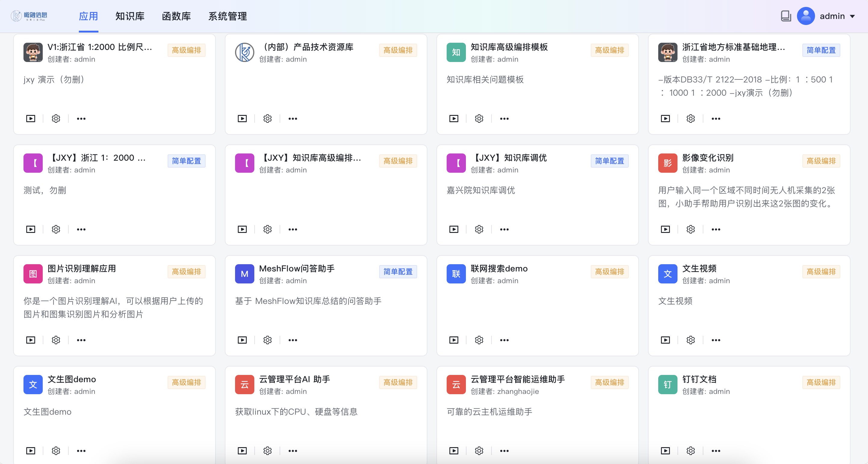Viewport: 868px width, 464px height.
Task: Run the 影像变化识别 app
Action: pos(665,229)
